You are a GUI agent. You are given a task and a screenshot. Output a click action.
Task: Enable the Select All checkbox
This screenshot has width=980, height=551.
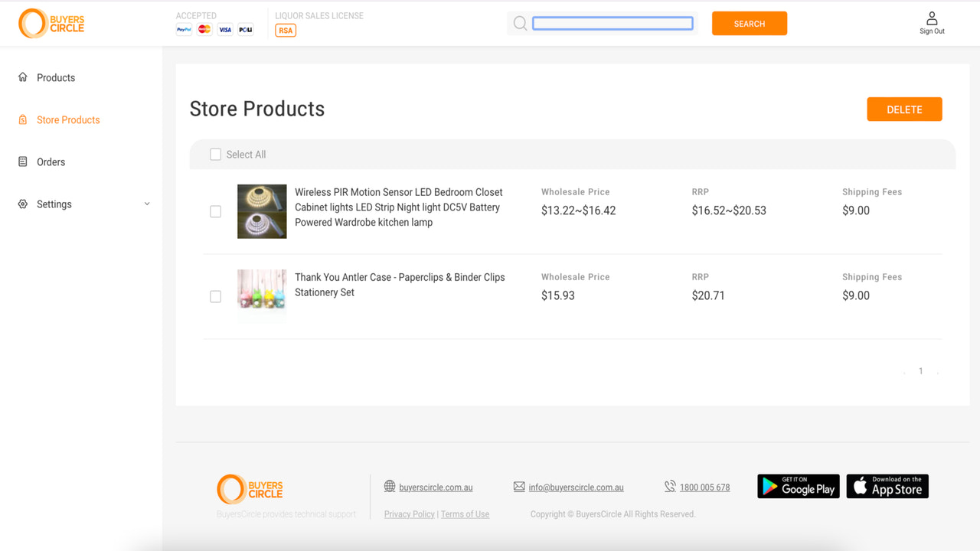215,154
